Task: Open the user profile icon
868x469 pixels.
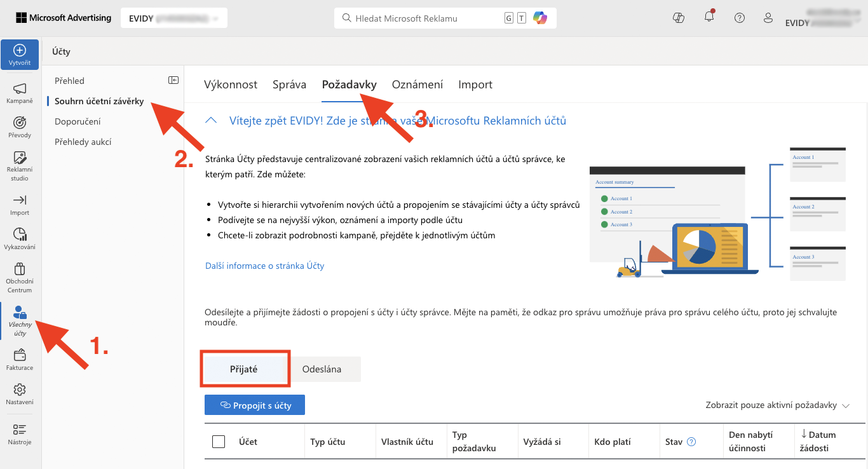Action: coord(768,17)
